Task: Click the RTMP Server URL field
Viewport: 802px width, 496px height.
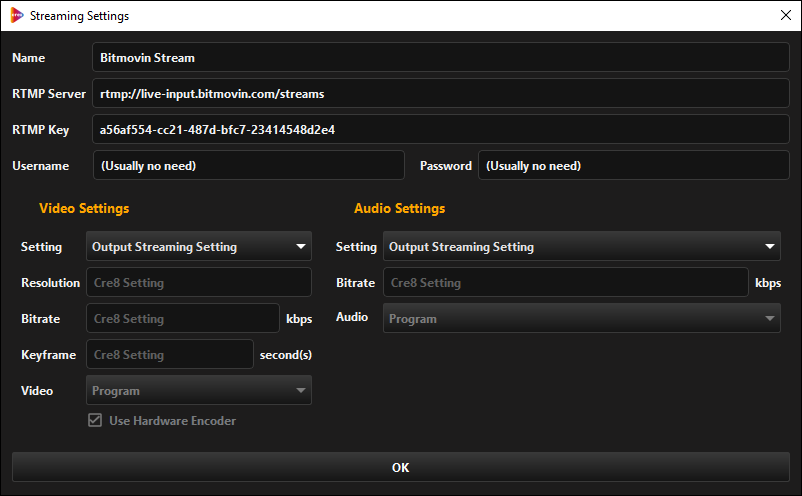Action: coord(440,93)
